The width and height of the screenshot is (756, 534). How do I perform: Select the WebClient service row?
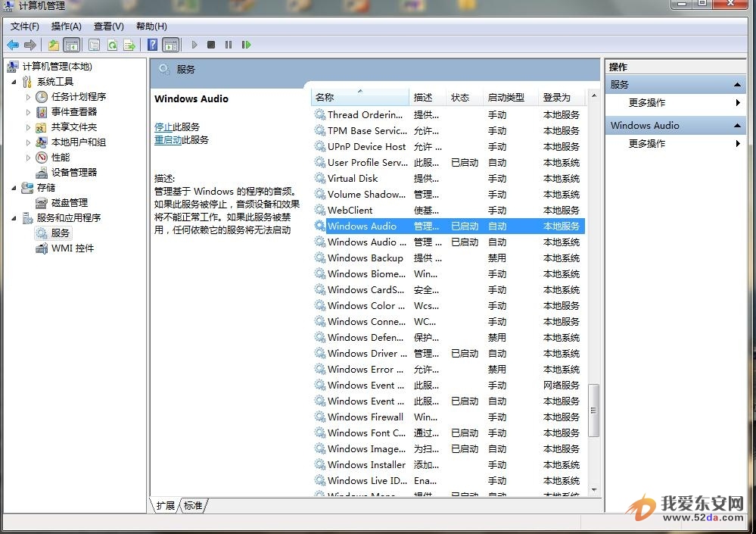click(449, 211)
